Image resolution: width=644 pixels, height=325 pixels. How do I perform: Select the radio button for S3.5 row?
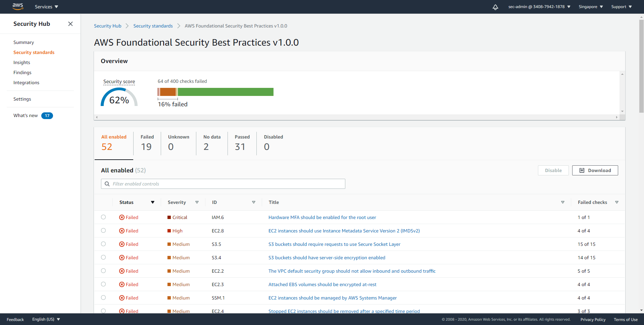point(103,244)
